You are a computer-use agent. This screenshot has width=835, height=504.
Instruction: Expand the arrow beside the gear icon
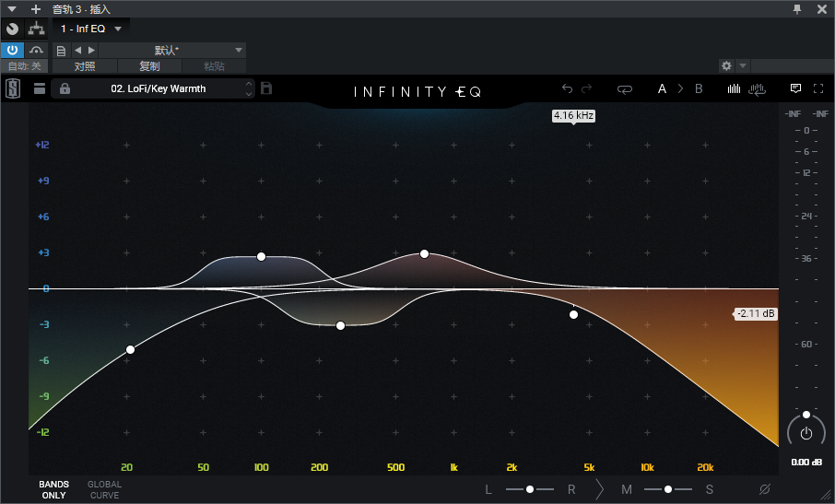coord(743,65)
